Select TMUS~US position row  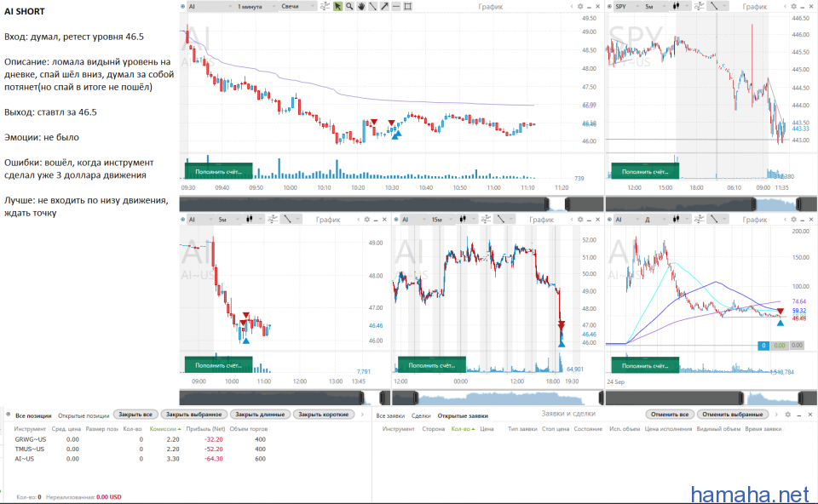pos(141,449)
